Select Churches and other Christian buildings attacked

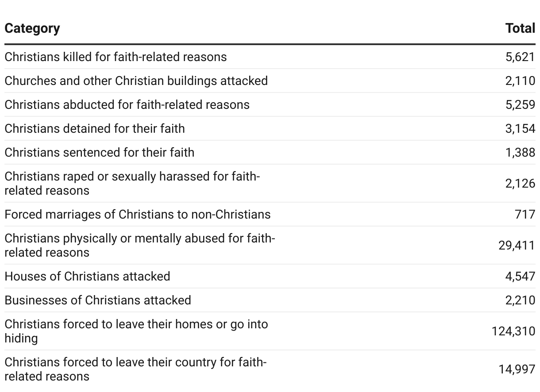[x=270, y=81]
